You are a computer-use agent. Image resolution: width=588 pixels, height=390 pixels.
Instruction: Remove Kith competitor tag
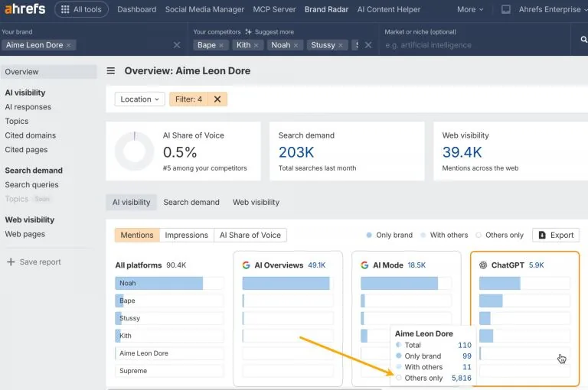(256, 45)
